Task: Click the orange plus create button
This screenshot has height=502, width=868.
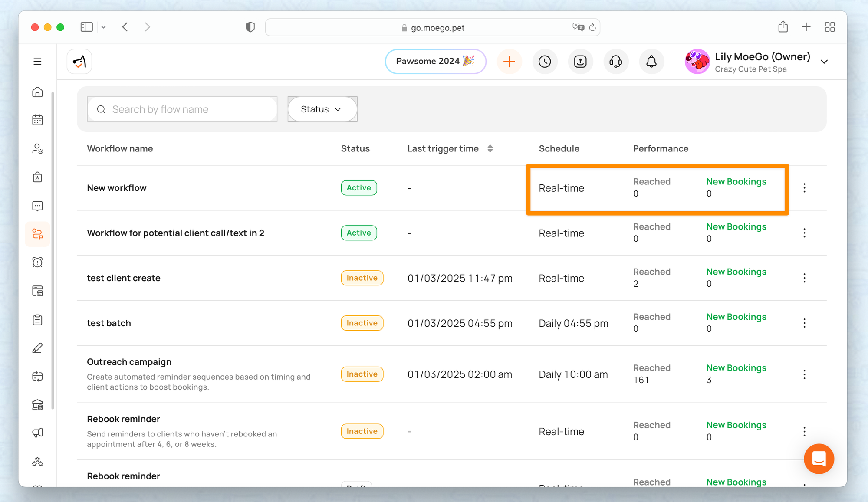Action: click(509, 62)
